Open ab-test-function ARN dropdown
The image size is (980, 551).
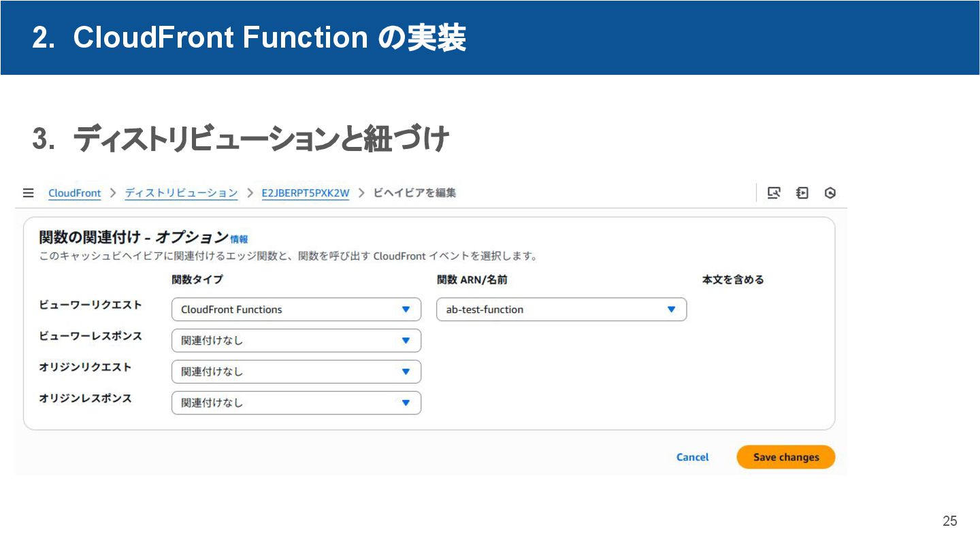point(561,310)
